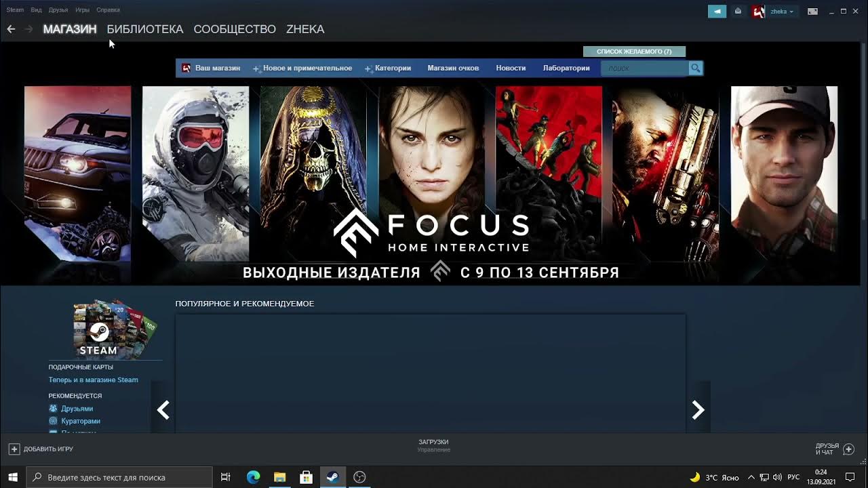Open the network tray icon
868x488 pixels.
pos(764,477)
